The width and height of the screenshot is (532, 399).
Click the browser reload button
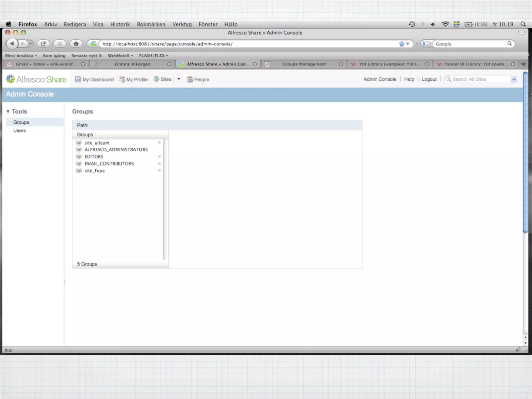coord(43,44)
